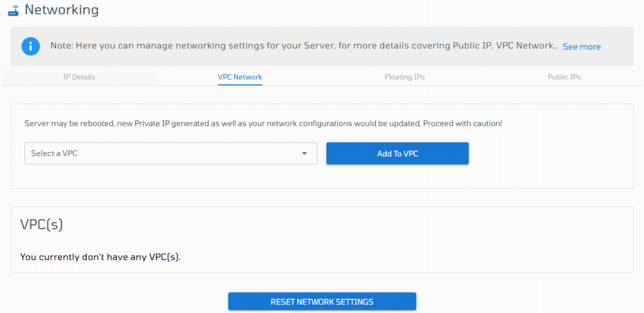Click the RESET NETWORK SETTINGS button

click(x=322, y=302)
